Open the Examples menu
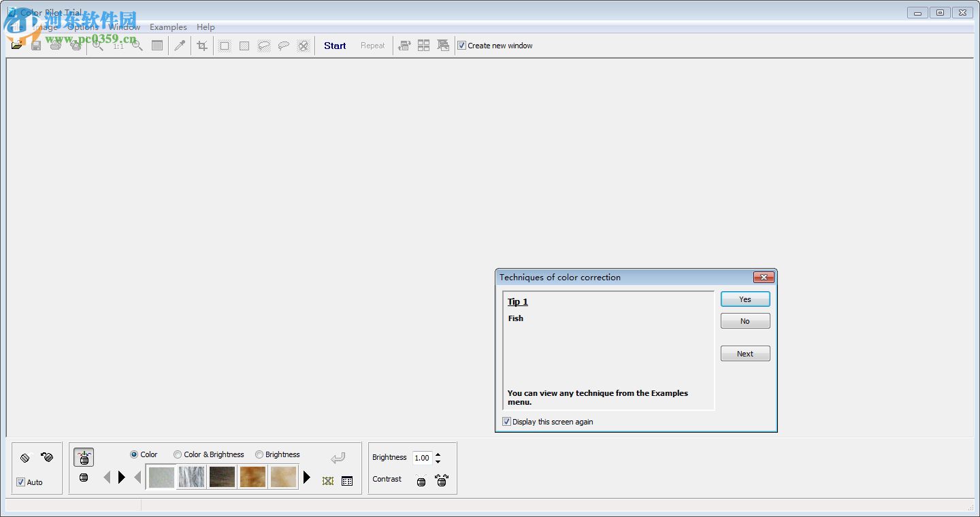The image size is (980, 517). pos(168,27)
